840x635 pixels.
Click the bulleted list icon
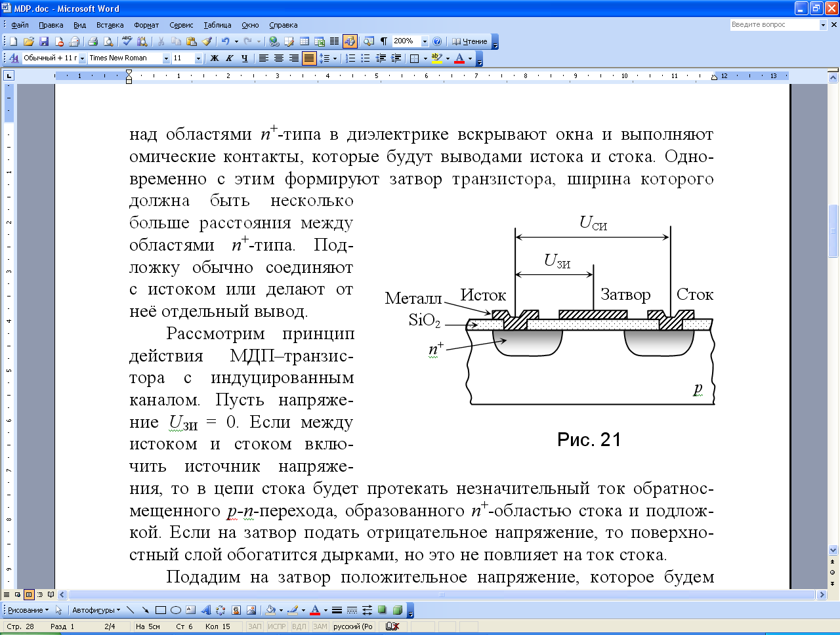coord(366,58)
